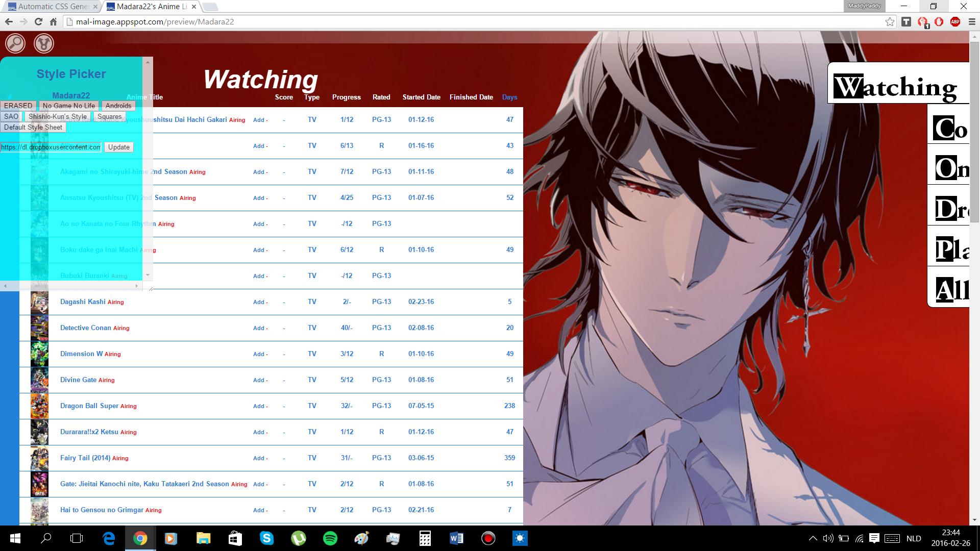Screen dimensions: 980x551
Task: Click the magnifying glass search icon
Action: tap(15, 43)
